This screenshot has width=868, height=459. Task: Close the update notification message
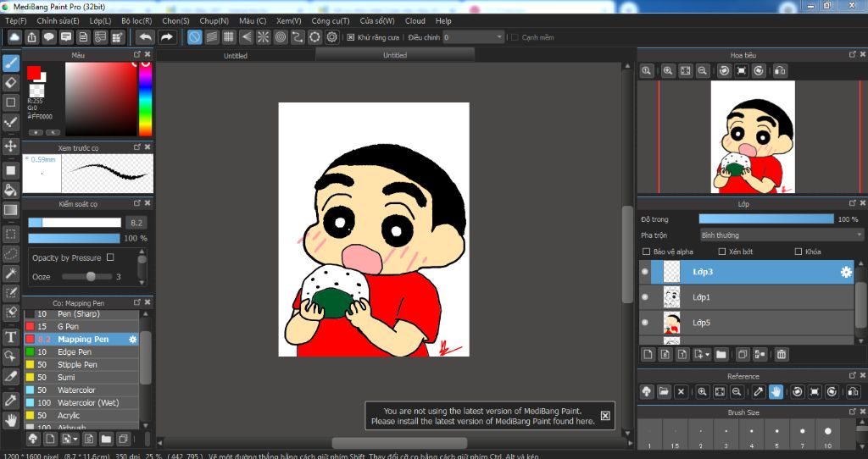click(605, 415)
